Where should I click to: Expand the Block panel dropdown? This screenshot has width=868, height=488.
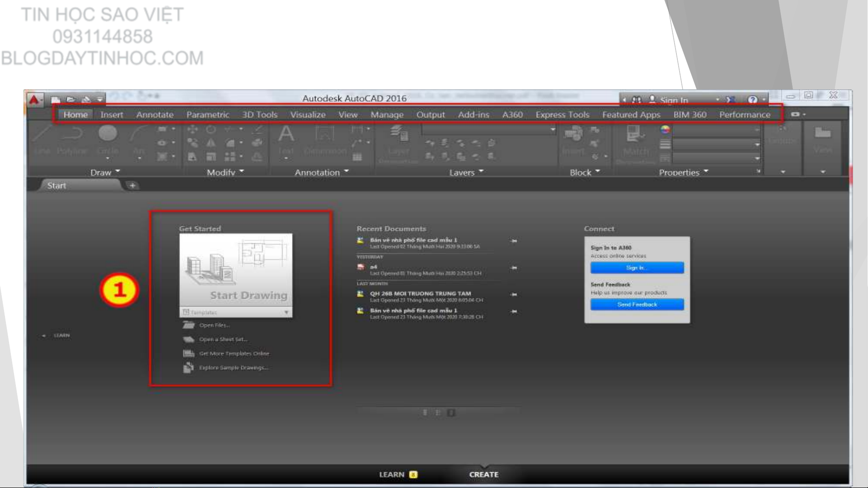[585, 172]
